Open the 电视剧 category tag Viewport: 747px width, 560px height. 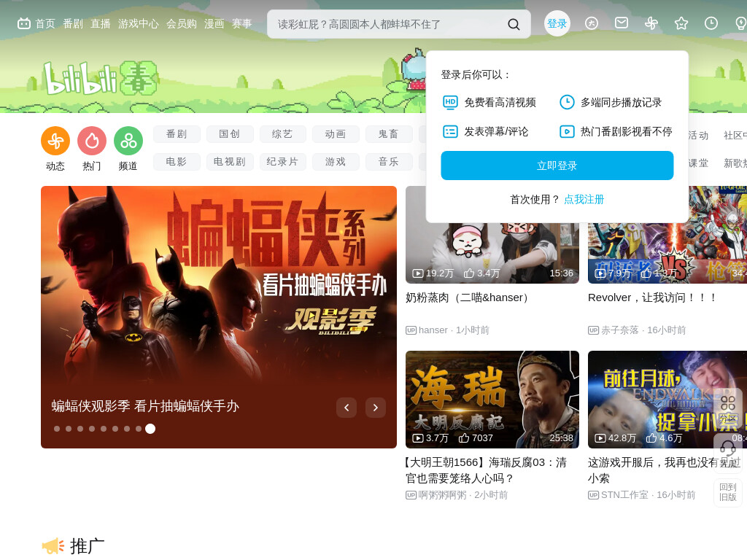pos(230,162)
